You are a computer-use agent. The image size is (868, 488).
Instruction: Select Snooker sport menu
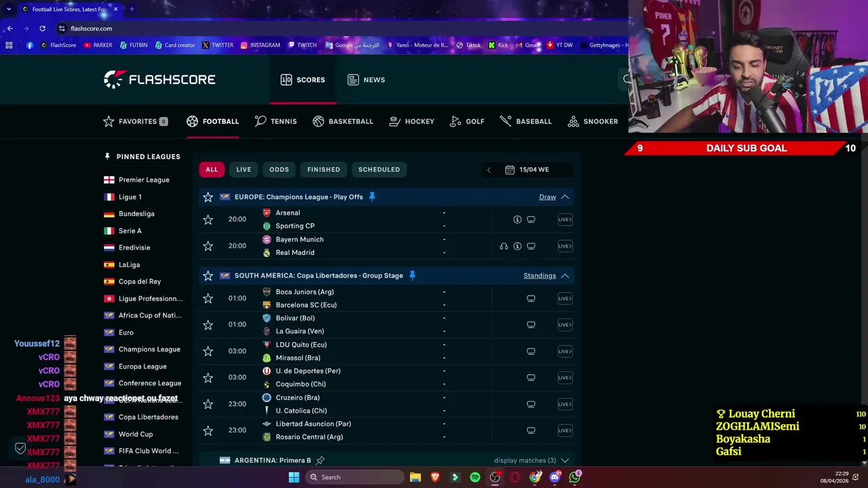[593, 121]
